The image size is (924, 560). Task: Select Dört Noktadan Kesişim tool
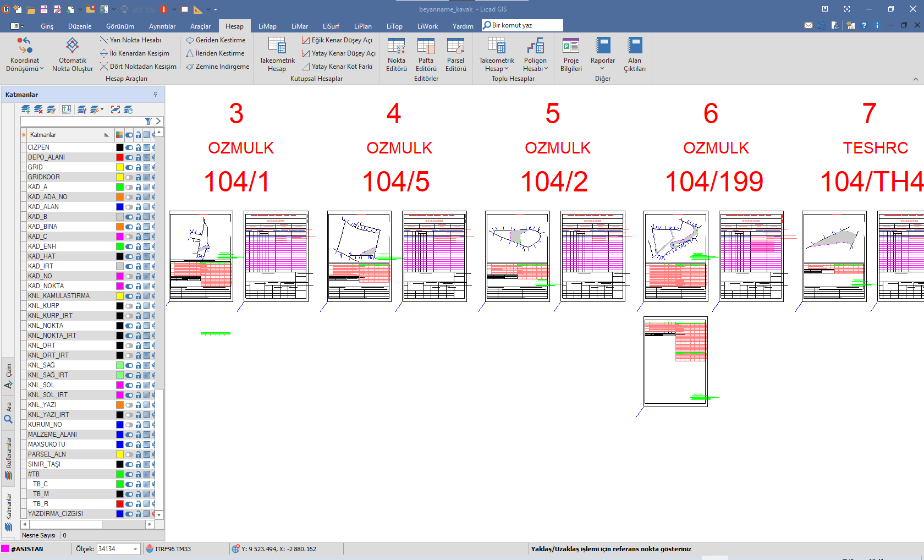tap(138, 67)
